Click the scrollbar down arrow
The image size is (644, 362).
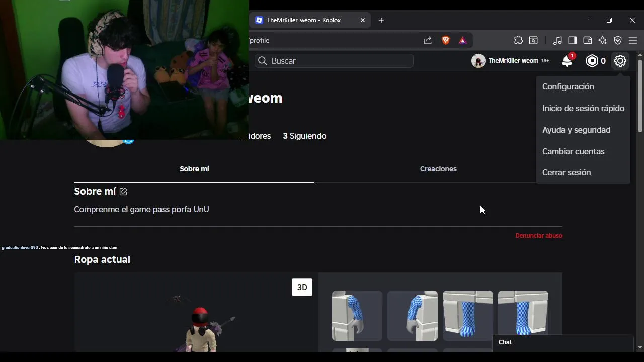tap(640, 347)
